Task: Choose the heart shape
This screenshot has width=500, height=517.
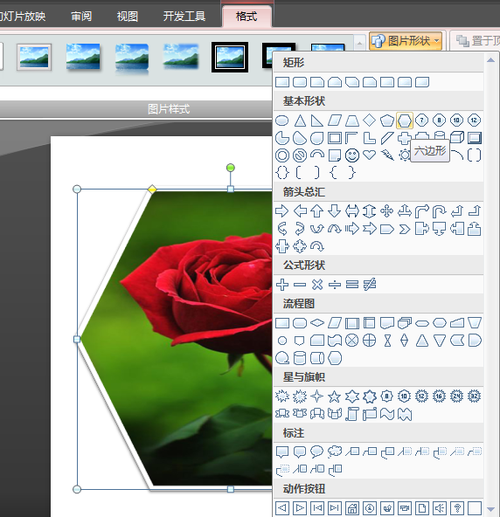Action: [369, 155]
